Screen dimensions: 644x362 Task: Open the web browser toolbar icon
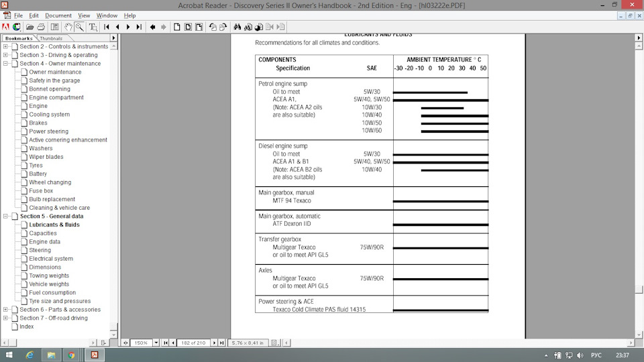16,27
